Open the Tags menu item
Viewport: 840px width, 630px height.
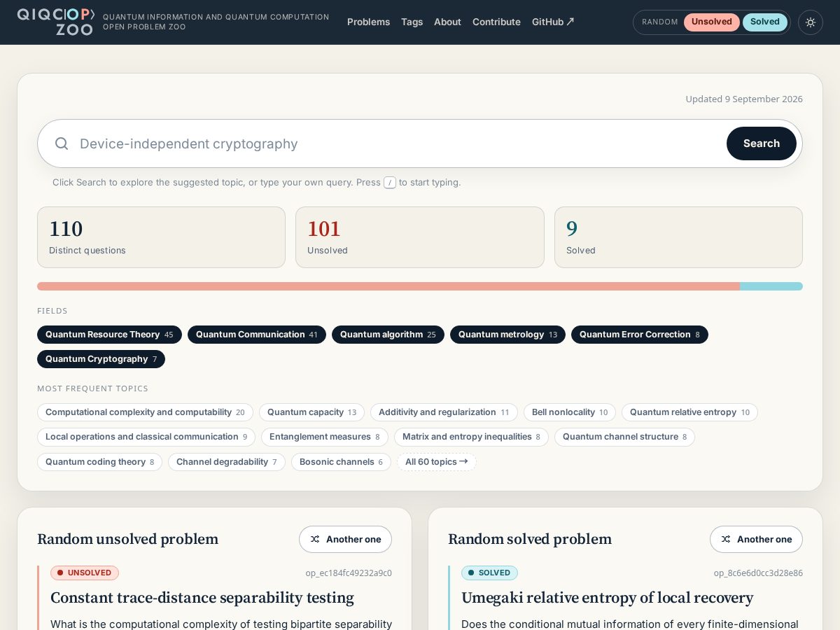(412, 22)
